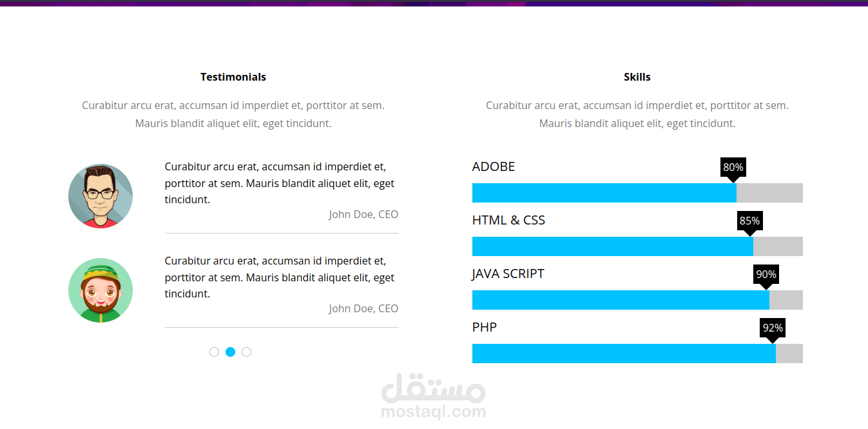
Task: Click the PHP skill label
Action: [485, 327]
